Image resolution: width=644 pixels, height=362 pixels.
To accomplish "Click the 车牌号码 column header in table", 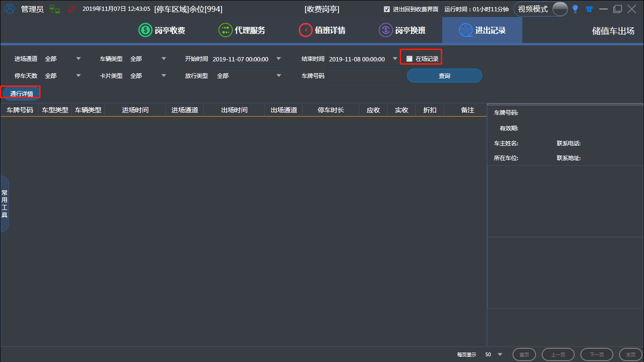I will (20, 110).
